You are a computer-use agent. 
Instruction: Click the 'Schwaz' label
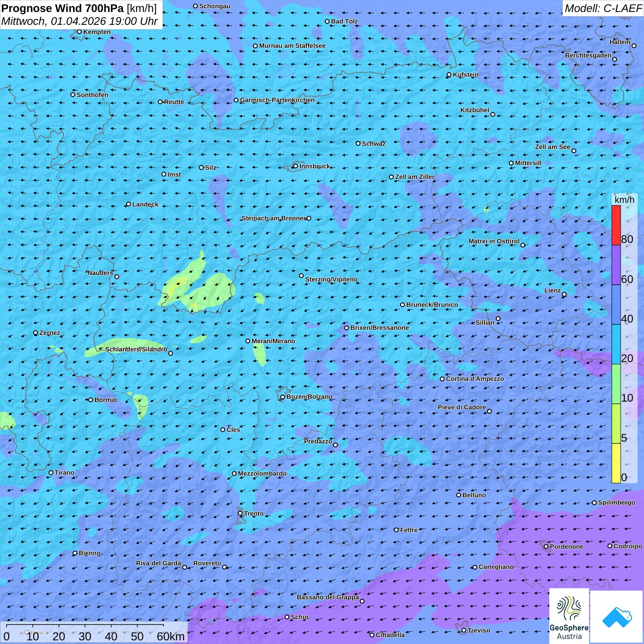[x=374, y=144]
